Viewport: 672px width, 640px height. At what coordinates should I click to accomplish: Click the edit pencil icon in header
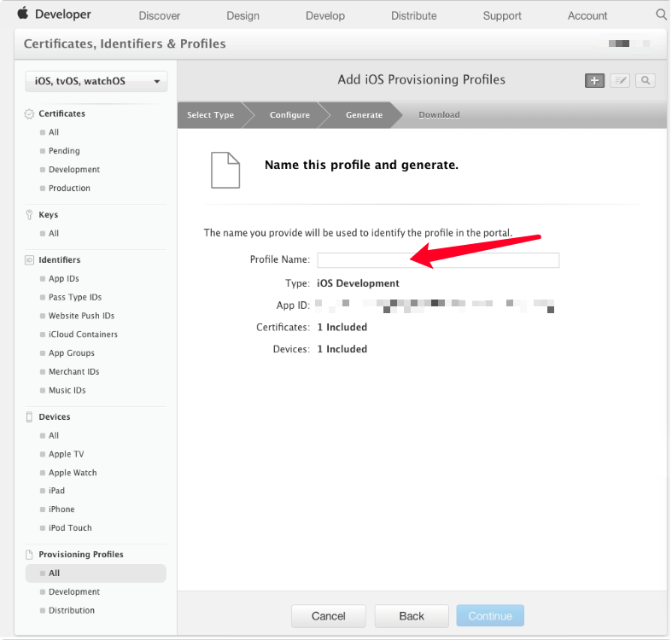tap(620, 80)
